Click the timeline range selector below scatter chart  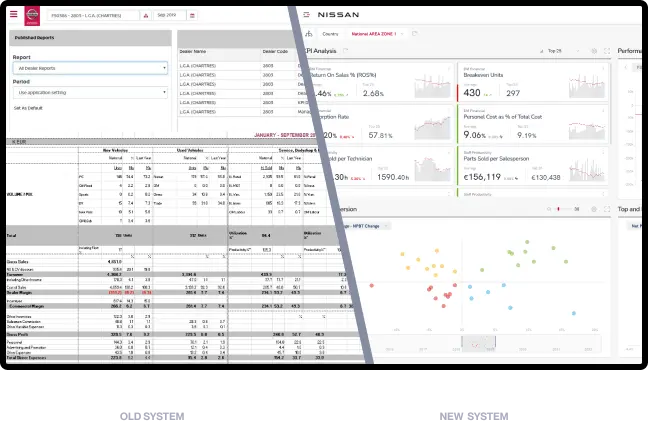tap(478, 343)
